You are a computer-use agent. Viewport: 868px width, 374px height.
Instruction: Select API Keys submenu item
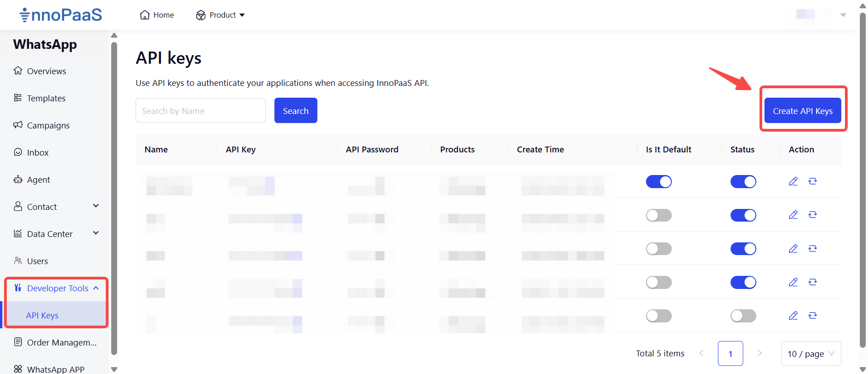[42, 315]
